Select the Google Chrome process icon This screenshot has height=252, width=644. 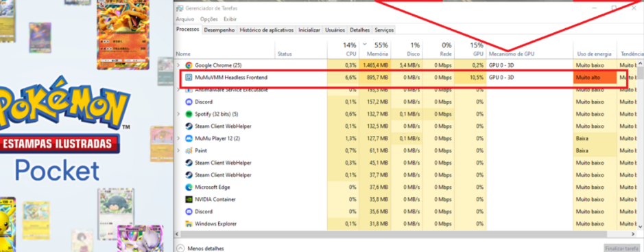click(189, 65)
